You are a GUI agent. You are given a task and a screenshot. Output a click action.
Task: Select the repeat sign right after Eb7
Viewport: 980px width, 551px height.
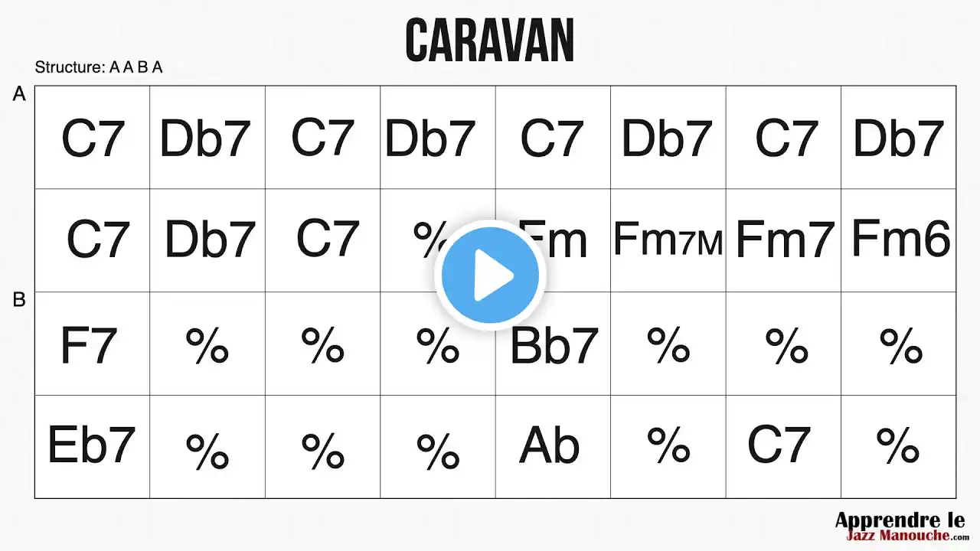[x=207, y=448]
